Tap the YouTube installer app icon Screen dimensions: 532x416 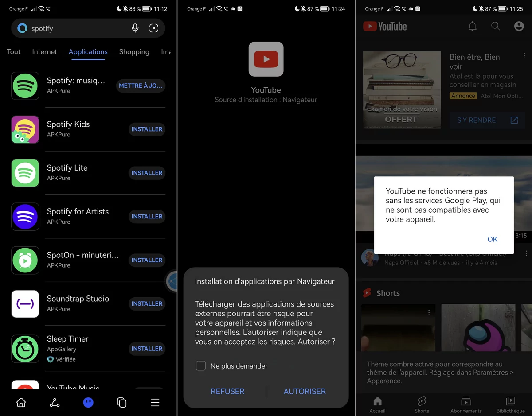coord(266,59)
